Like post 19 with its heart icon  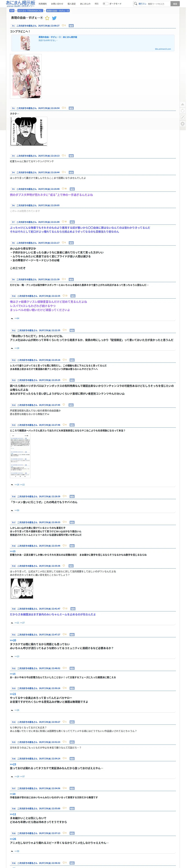[64, 566]
